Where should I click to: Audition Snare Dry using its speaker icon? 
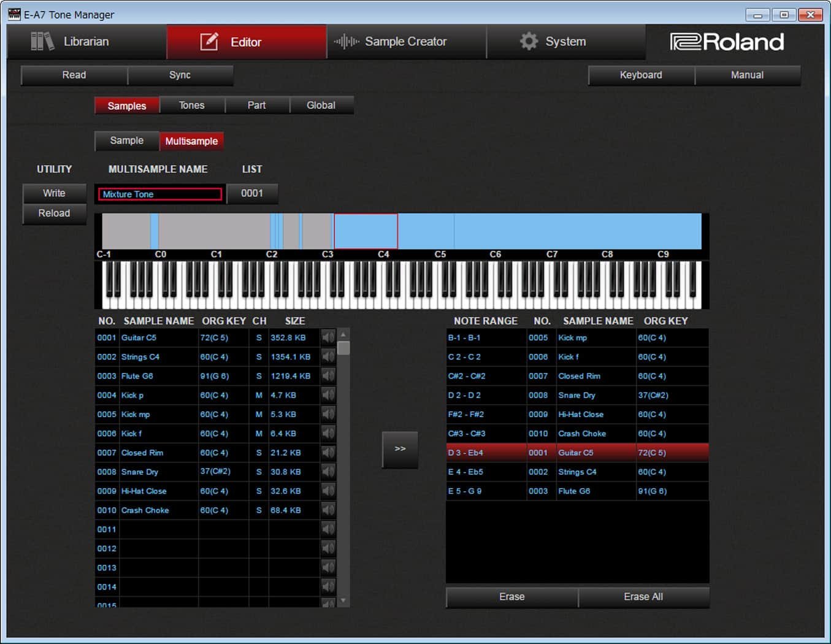(x=328, y=472)
